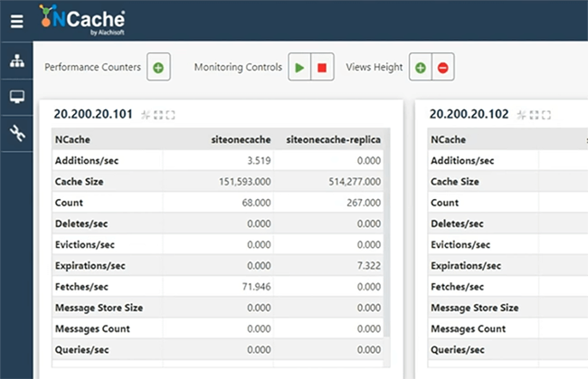This screenshot has height=379, width=588.
Task: Select Deletes/sec row in 20.200.20.102 panel
Action: tap(507, 223)
